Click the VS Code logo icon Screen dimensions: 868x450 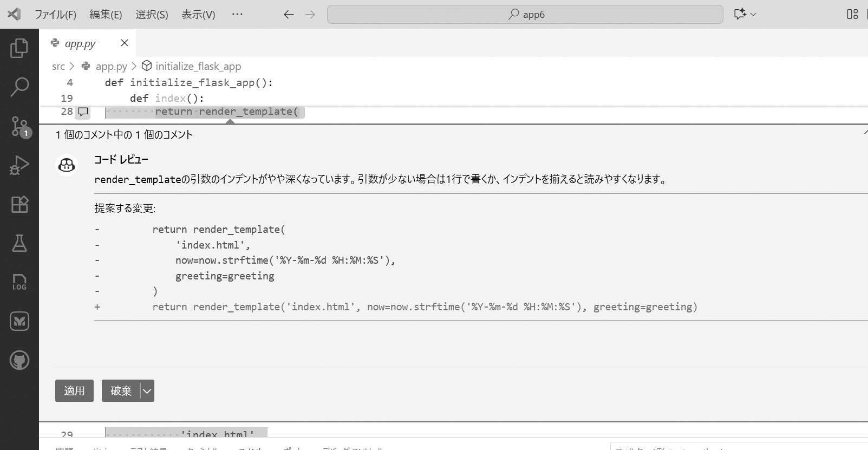click(15, 14)
